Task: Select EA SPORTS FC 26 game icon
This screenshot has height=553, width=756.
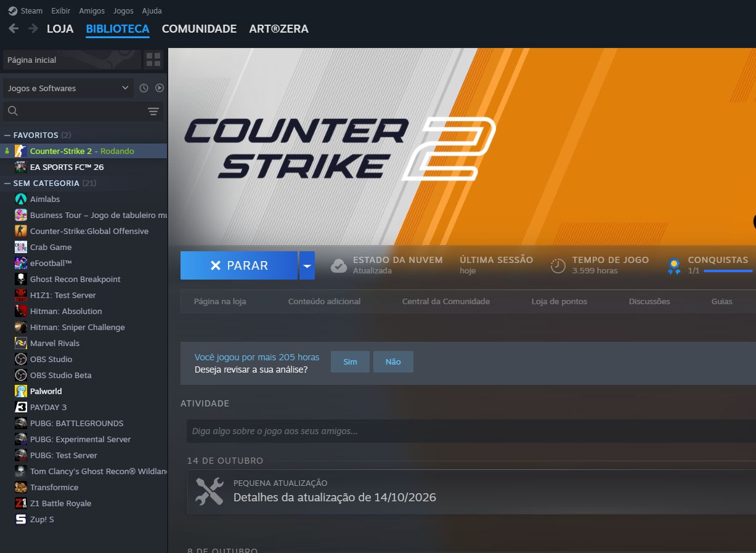Action: pyautogui.click(x=20, y=167)
